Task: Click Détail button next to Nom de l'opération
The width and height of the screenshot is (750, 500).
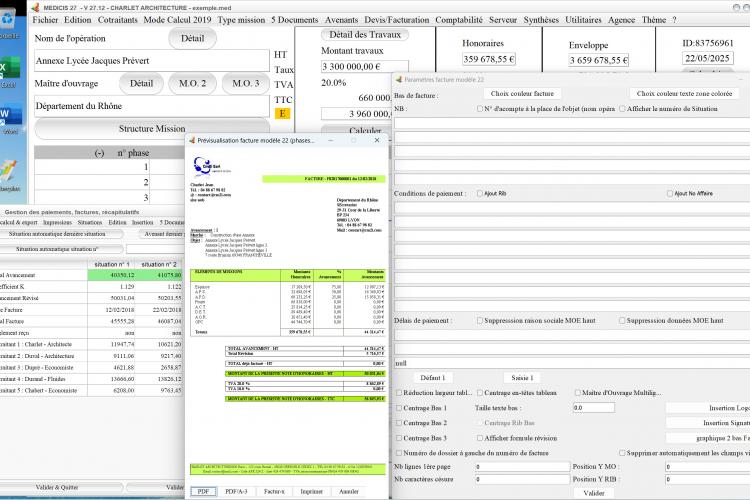Action: pos(192,38)
